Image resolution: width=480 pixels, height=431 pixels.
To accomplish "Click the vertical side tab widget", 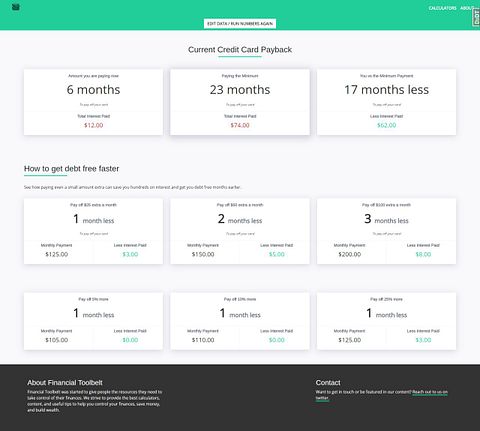I will pos(476,17).
